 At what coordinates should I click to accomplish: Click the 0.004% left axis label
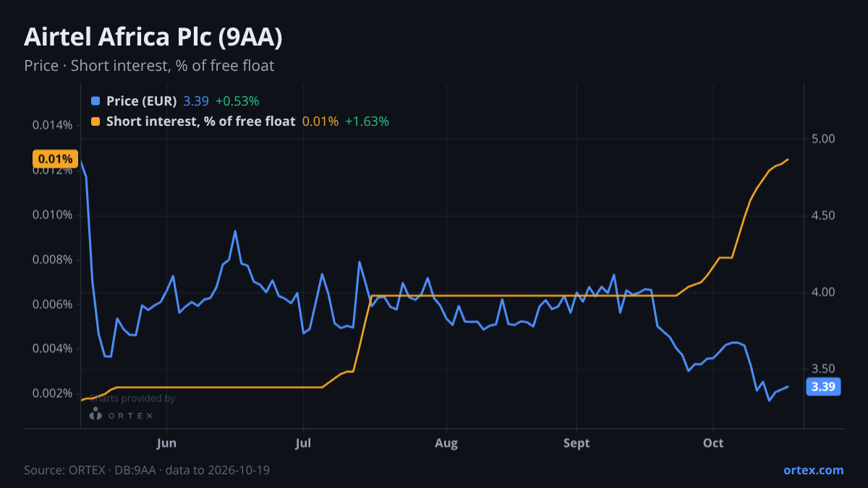[x=52, y=348]
